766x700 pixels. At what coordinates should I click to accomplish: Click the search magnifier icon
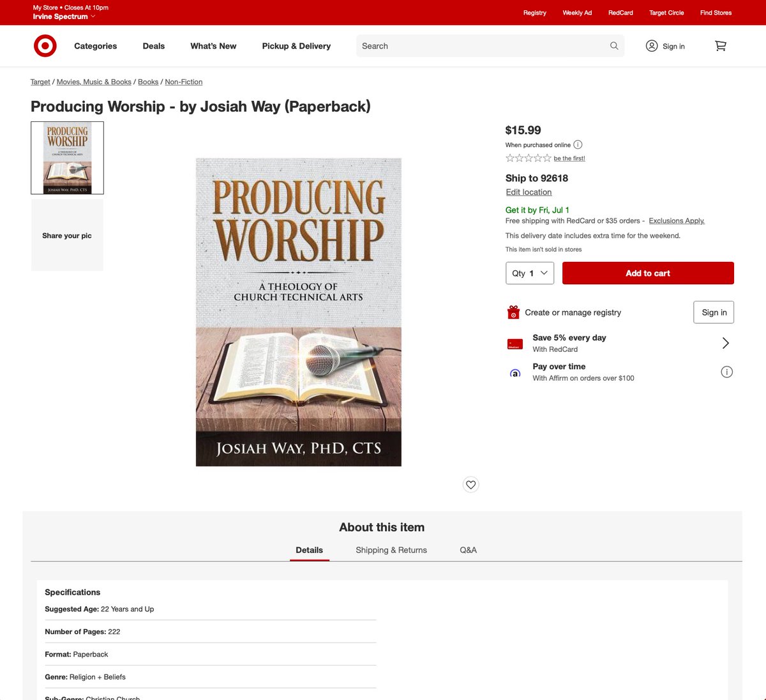point(614,46)
